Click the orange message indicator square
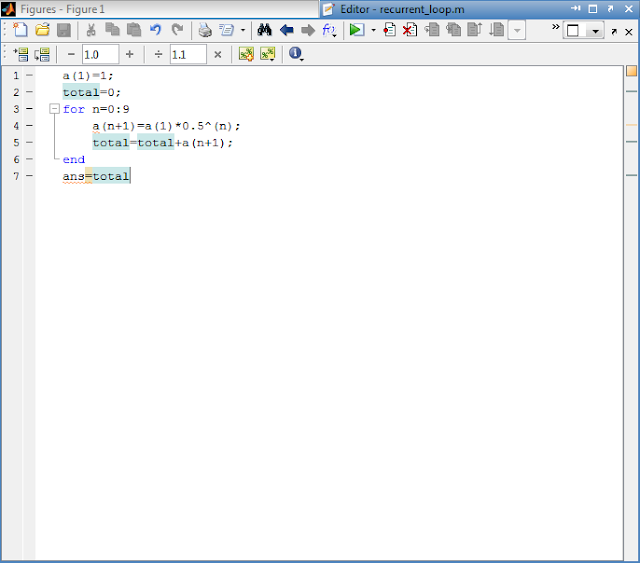640x563 pixels. [x=631, y=71]
